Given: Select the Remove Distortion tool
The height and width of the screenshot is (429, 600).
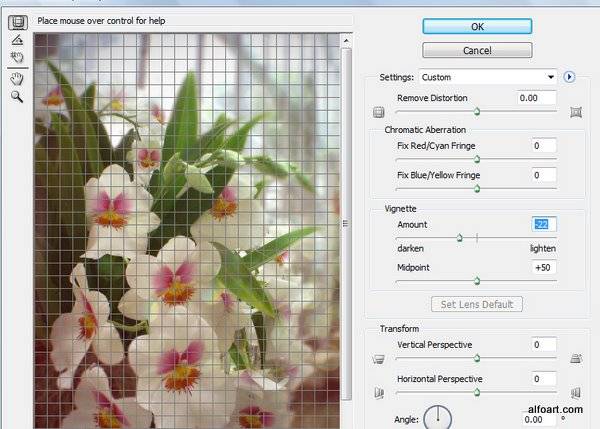Looking at the screenshot, I should (x=18, y=23).
